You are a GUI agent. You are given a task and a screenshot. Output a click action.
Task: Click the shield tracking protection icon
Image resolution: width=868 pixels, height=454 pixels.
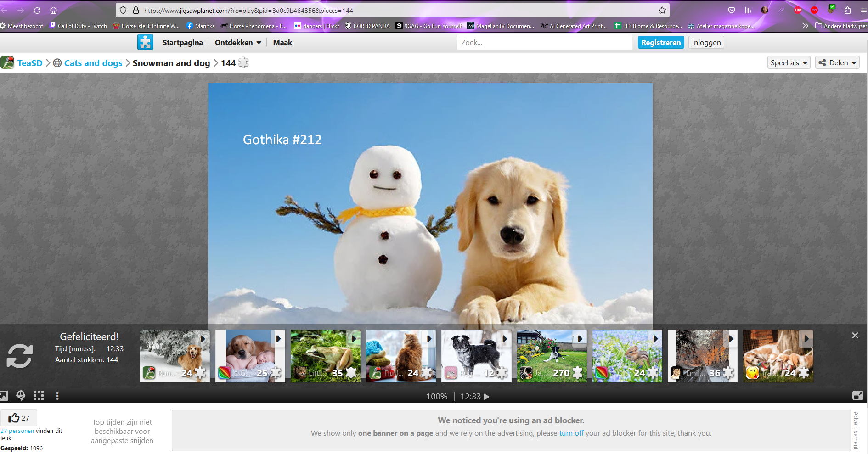pyautogui.click(x=123, y=10)
